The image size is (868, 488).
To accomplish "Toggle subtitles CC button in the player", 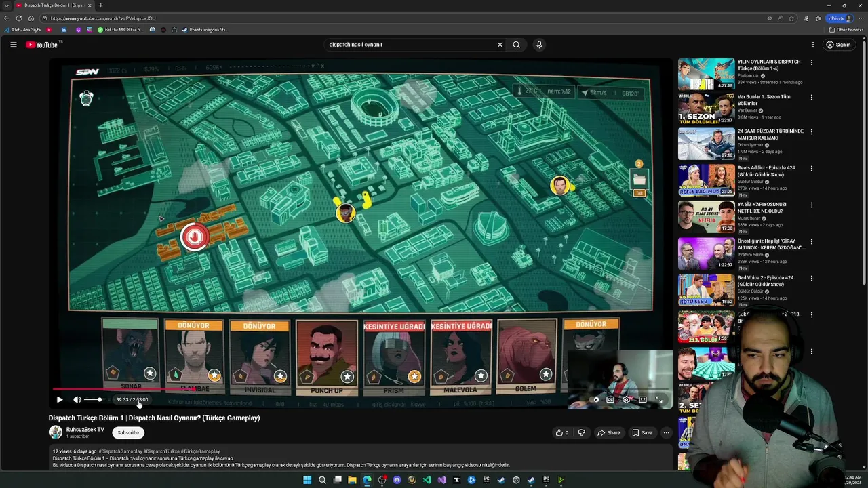I will [610, 399].
